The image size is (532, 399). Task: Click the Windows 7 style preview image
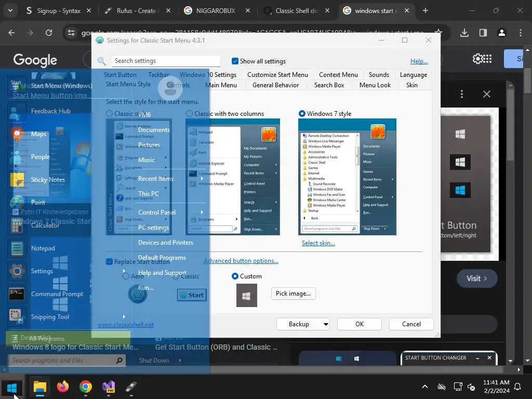(x=347, y=177)
